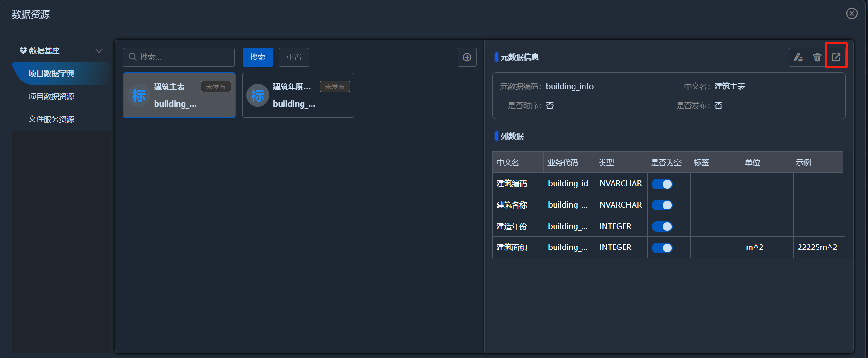
Task: Click the magnifier icon in search box
Action: pyautogui.click(x=133, y=57)
